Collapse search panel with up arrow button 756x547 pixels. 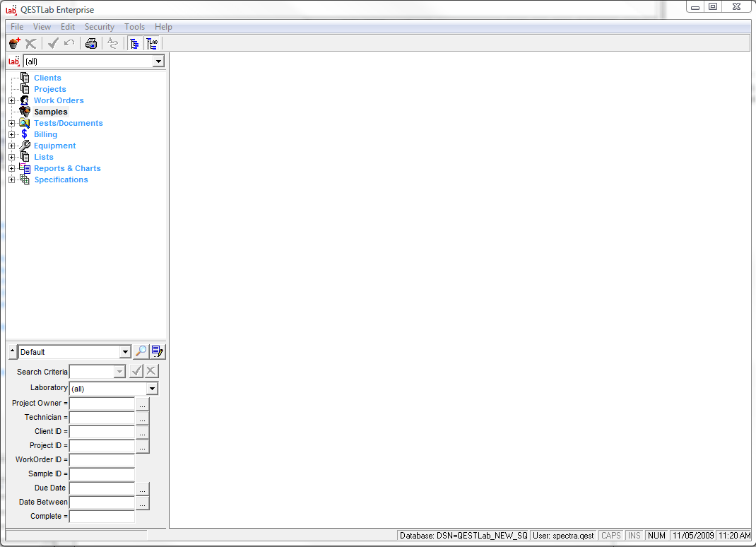pos(11,351)
